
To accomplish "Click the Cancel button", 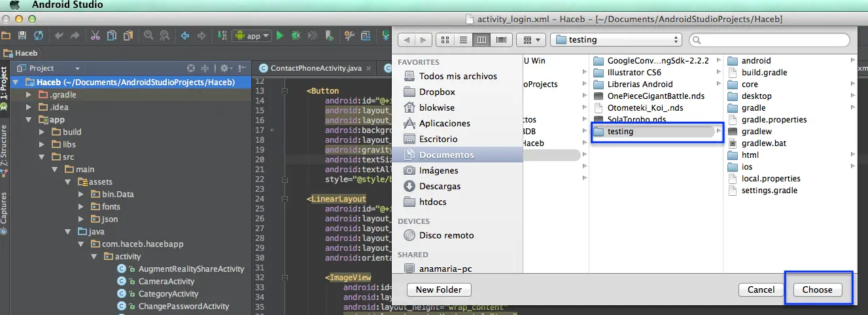I will pyautogui.click(x=761, y=289).
